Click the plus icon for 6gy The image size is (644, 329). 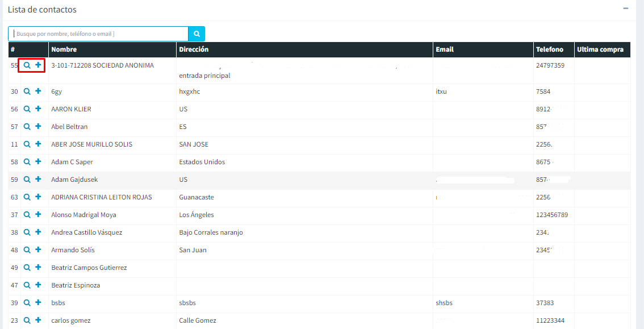[38, 91]
